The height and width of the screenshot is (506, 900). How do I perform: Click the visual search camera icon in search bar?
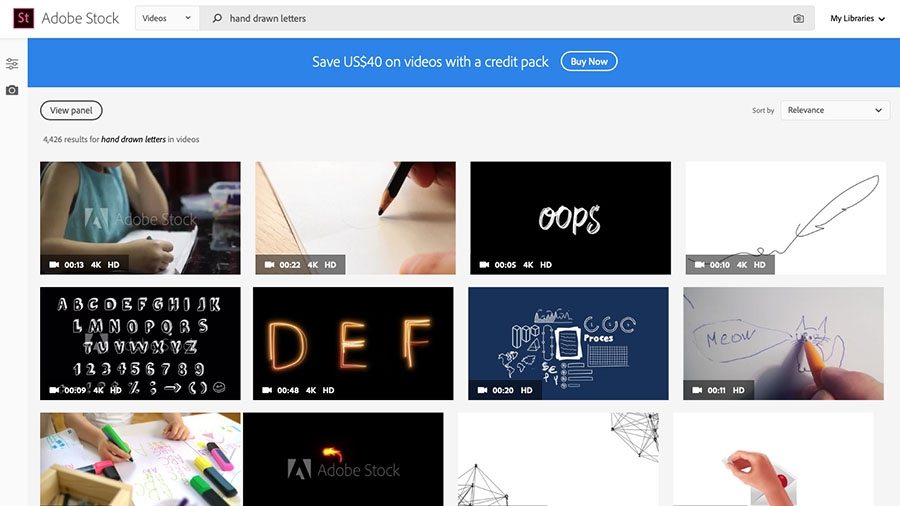pyautogui.click(x=798, y=18)
